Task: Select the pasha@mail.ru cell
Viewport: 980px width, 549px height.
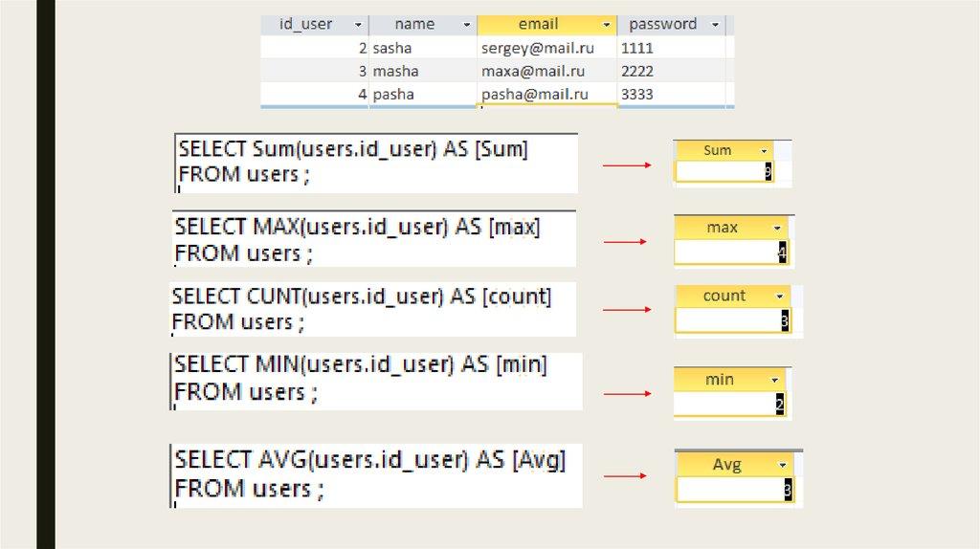Action: click(x=534, y=94)
